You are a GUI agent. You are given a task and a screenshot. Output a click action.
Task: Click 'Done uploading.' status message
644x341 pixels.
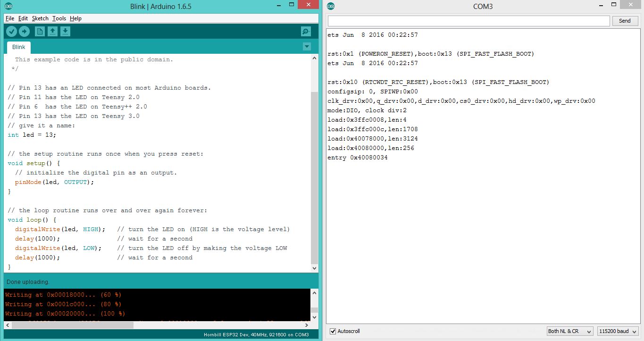[x=28, y=282]
